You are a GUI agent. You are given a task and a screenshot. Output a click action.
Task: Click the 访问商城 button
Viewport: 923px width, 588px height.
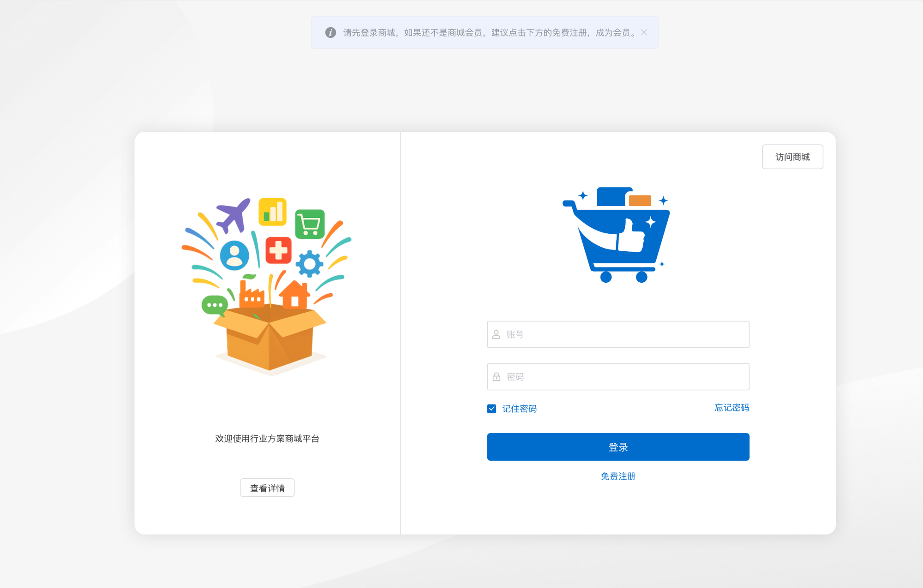[792, 157]
